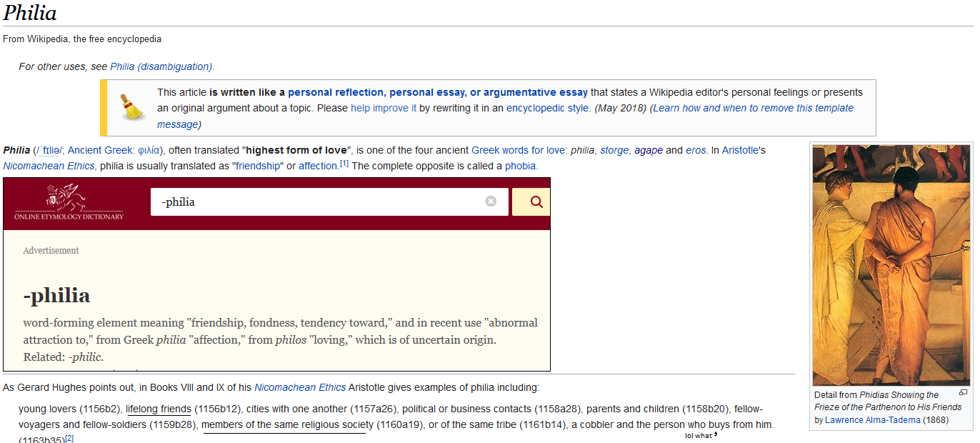The height and width of the screenshot is (443, 980).
Task: Click From Wikipedia, the free encyclopedia tagline
Action: pyautogui.click(x=82, y=39)
